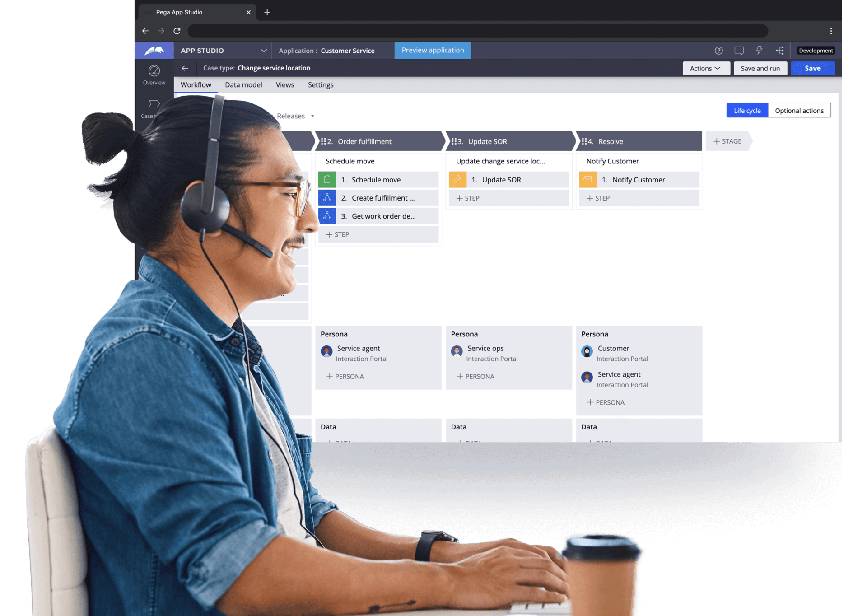867x616 pixels.
Task: Expand the APP STUDIO dropdown
Action: [264, 51]
